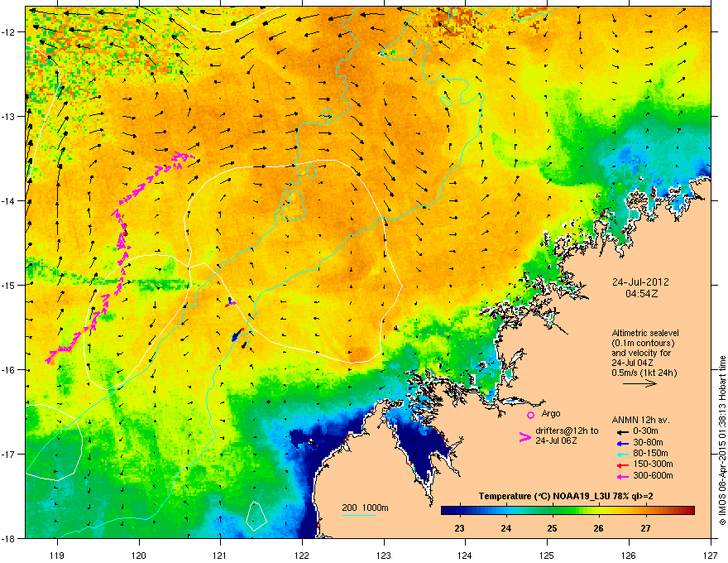
Task: Click the '0-30m' depth label
Action: click(646, 431)
